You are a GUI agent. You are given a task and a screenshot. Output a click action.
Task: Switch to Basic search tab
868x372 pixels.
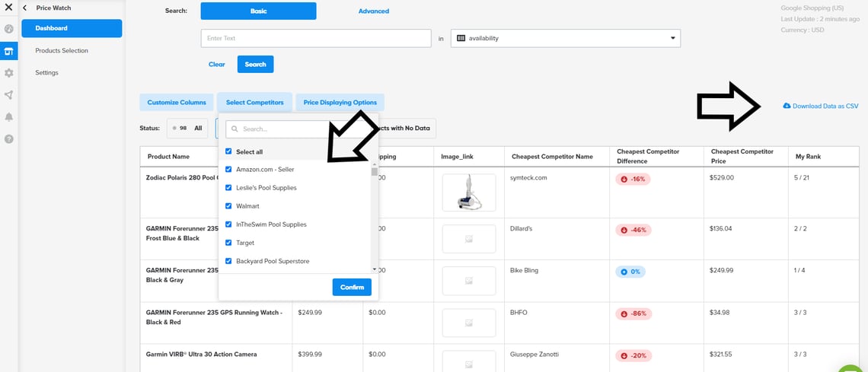tap(259, 11)
